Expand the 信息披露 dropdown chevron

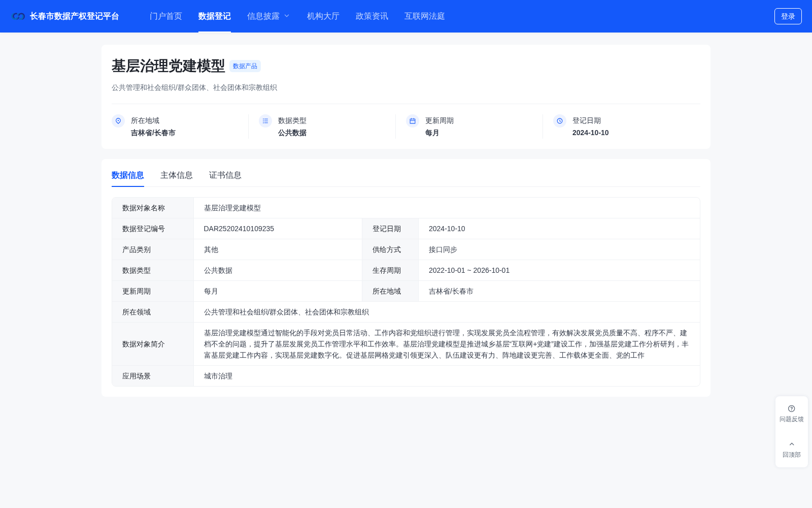(287, 16)
